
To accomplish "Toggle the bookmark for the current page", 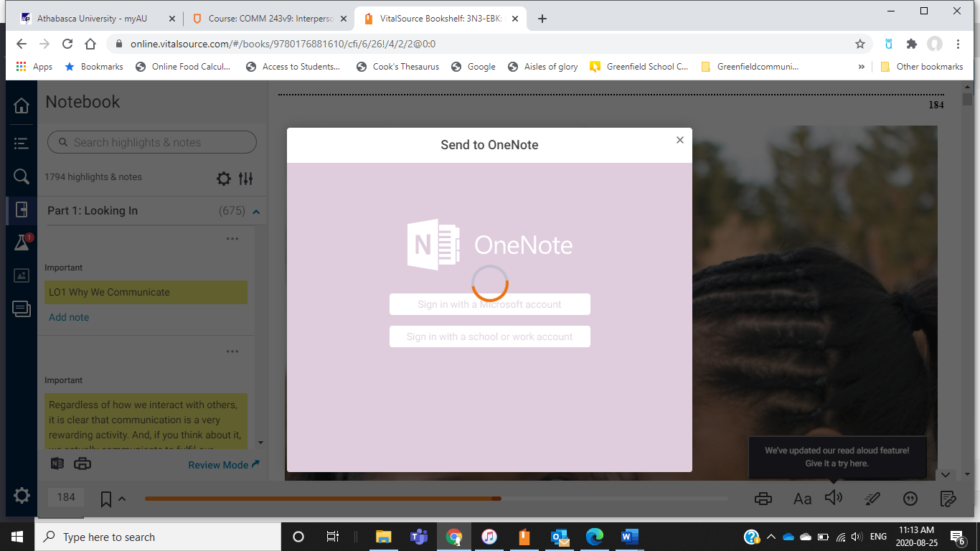I will coord(105,498).
